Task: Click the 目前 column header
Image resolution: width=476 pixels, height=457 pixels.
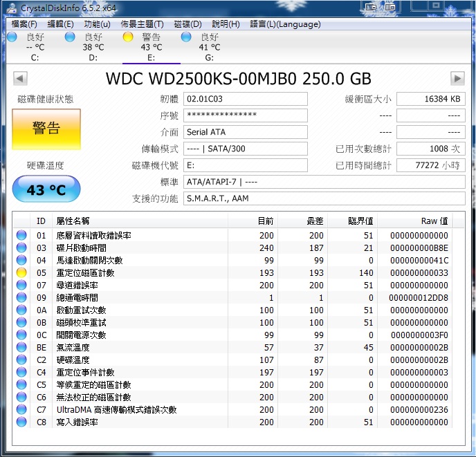Action: click(253, 221)
